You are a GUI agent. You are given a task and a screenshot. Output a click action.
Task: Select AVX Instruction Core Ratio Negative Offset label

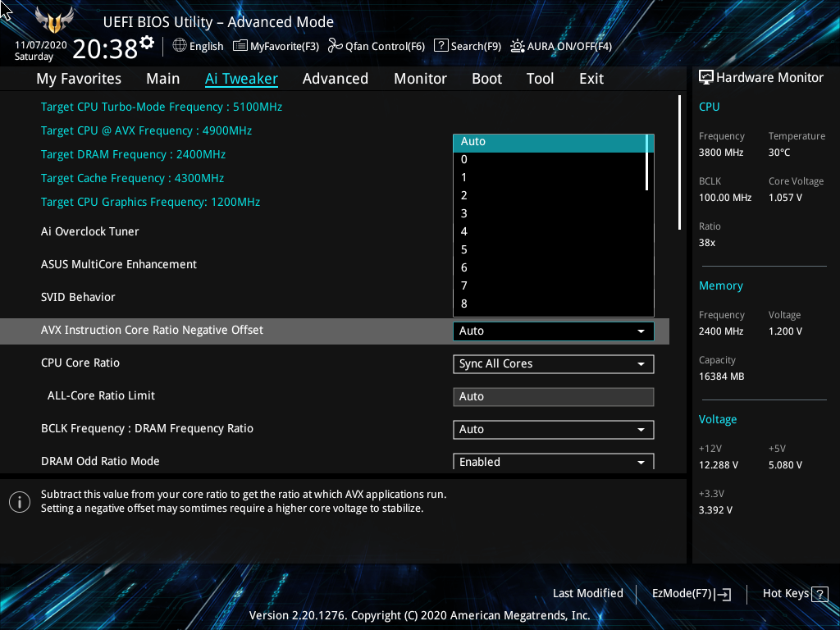pyautogui.click(x=152, y=330)
